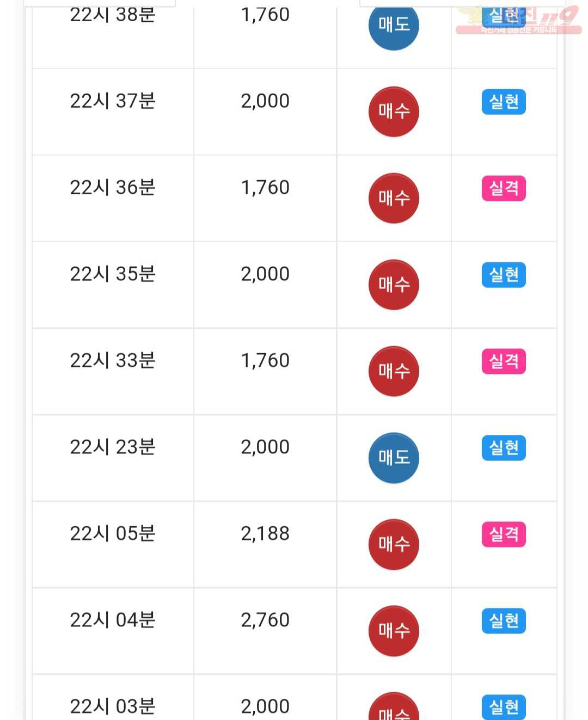Select the pink 실격 badge at 22시 36분

504,188
